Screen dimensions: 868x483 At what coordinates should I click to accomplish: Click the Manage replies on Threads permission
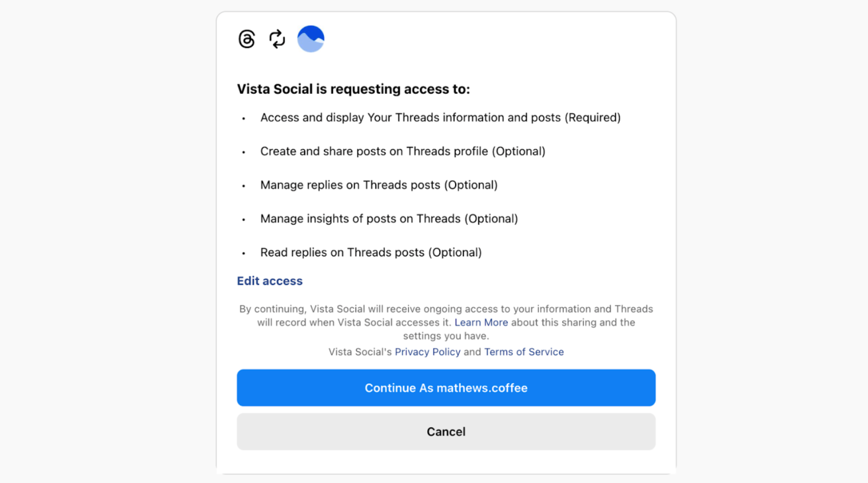(x=378, y=185)
